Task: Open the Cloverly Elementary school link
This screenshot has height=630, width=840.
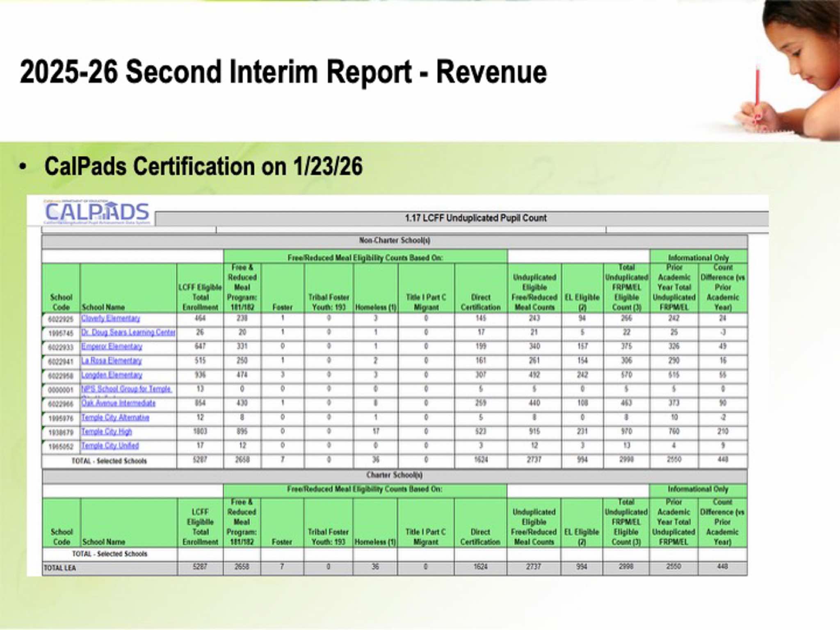Action: pos(110,319)
